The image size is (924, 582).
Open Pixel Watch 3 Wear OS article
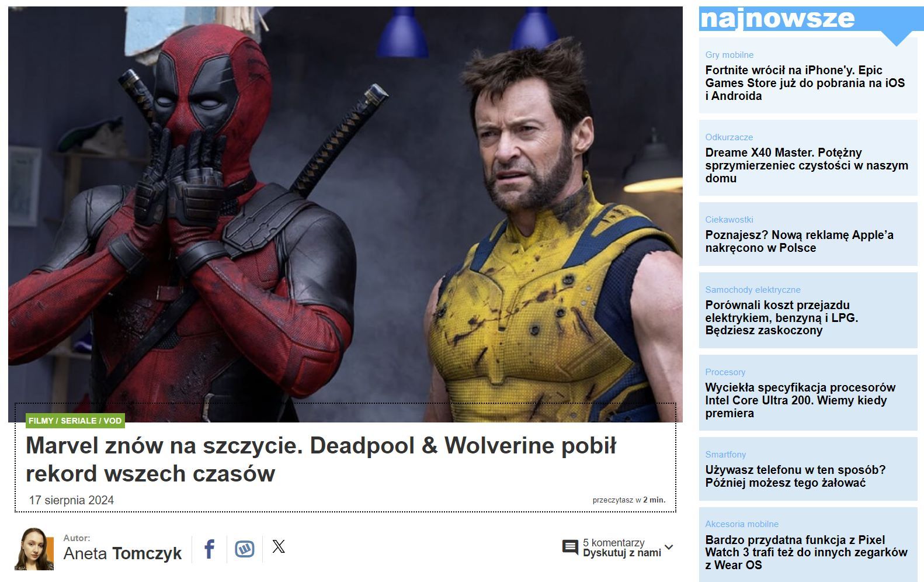click(806, 552)
